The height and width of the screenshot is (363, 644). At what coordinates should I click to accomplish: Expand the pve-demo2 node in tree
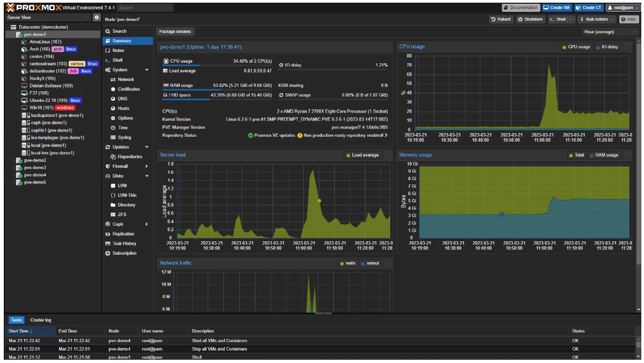pyautogui.click(x=13, y=160)
